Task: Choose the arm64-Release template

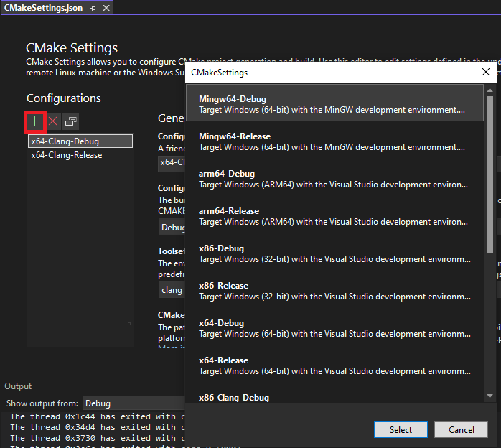Action: pos(334,216)
